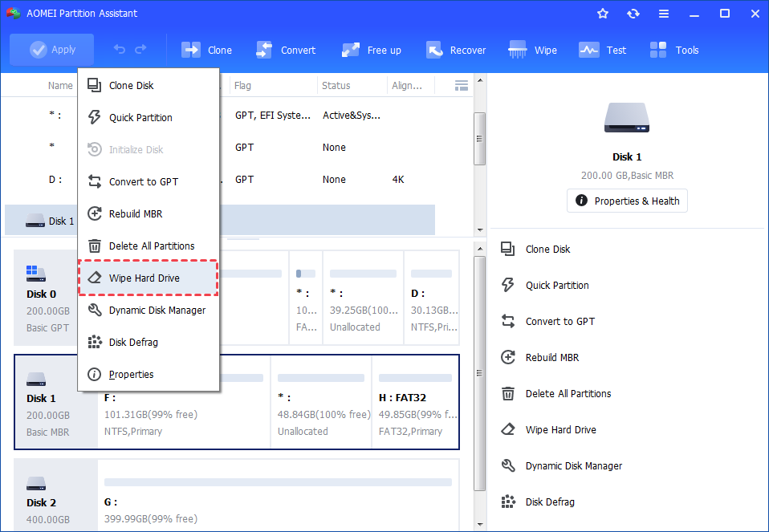Select the H: FAT32 partition block
The width and height of the screenshot is (769, 532).
[x=415, y=402]
